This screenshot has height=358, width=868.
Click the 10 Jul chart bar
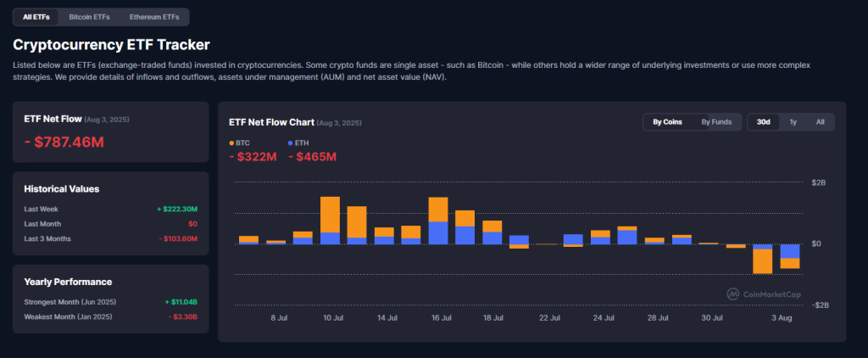(x=331, y=221)
